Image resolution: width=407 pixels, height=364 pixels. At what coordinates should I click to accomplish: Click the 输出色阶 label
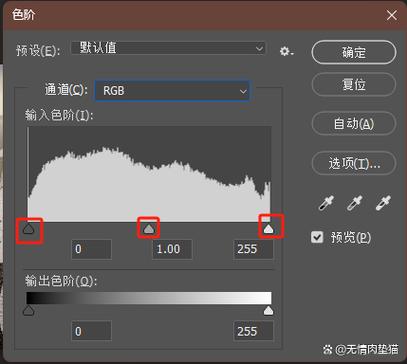[x=61, y=282]
